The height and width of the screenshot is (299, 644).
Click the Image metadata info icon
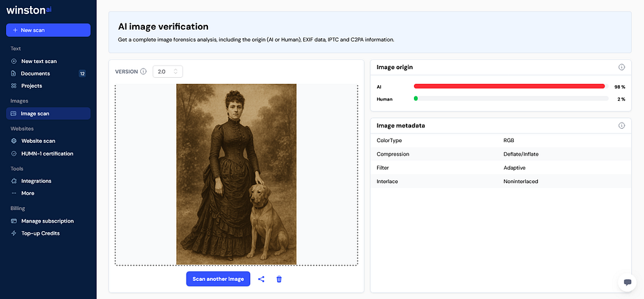621,125
